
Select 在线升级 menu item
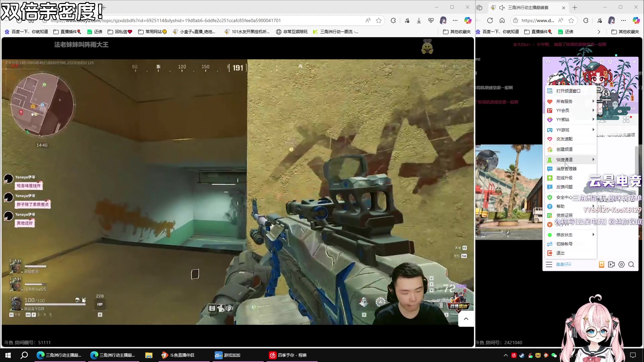[571, 178]
